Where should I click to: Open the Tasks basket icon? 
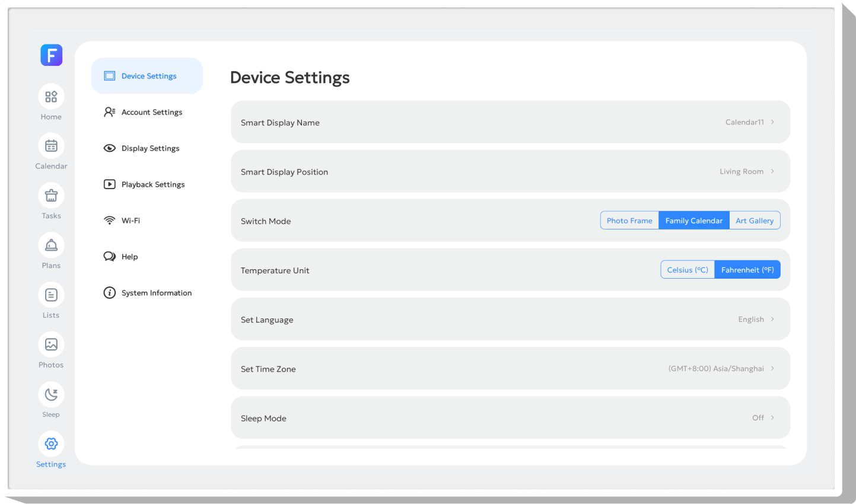pos(51,196)
